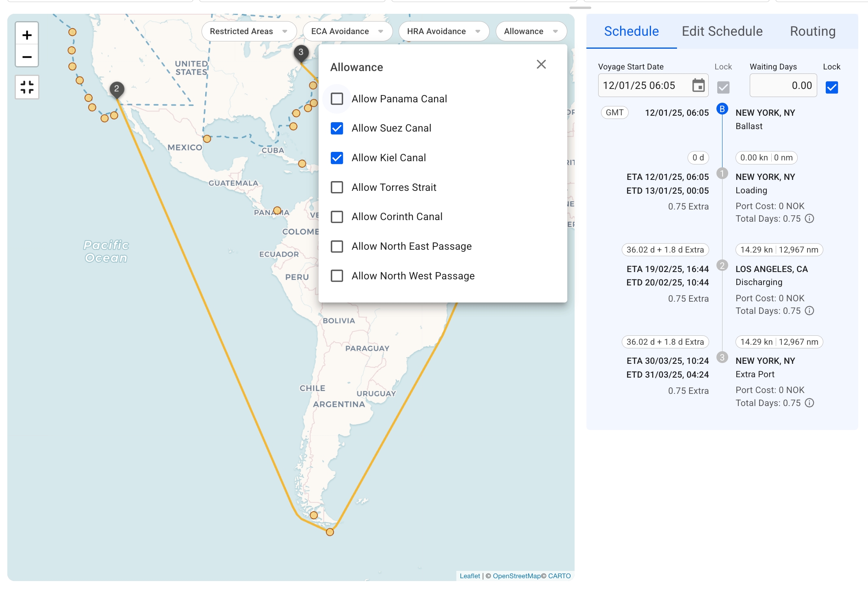
Task: Zoom in on the map
Action: point(27,35)
